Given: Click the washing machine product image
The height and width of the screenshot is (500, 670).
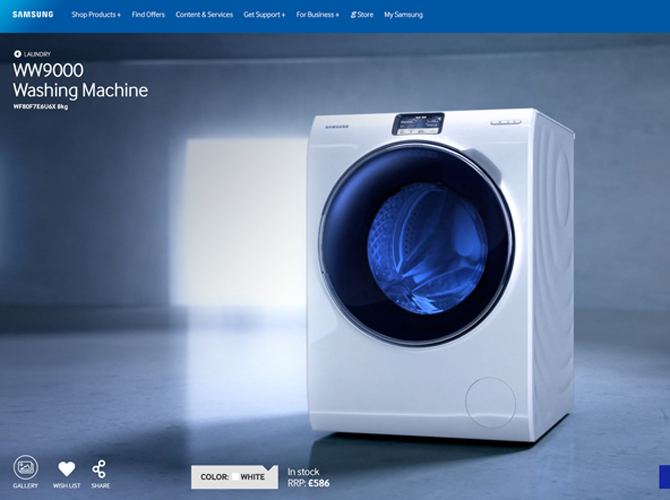Looking at the screenshot, I should (440, 274).
